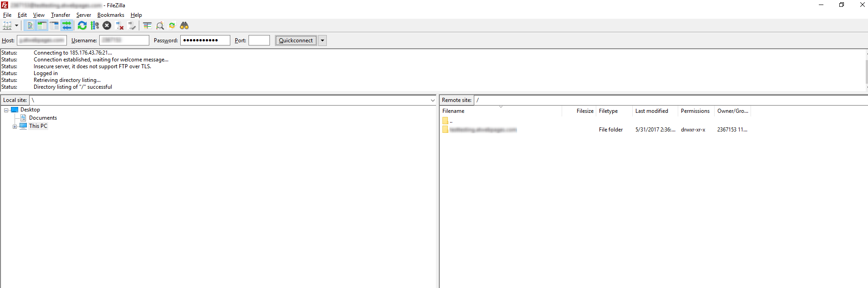Screen dimensions: 868x288
Task: Open the Bookmarks menu
Action: coord(111,15)
